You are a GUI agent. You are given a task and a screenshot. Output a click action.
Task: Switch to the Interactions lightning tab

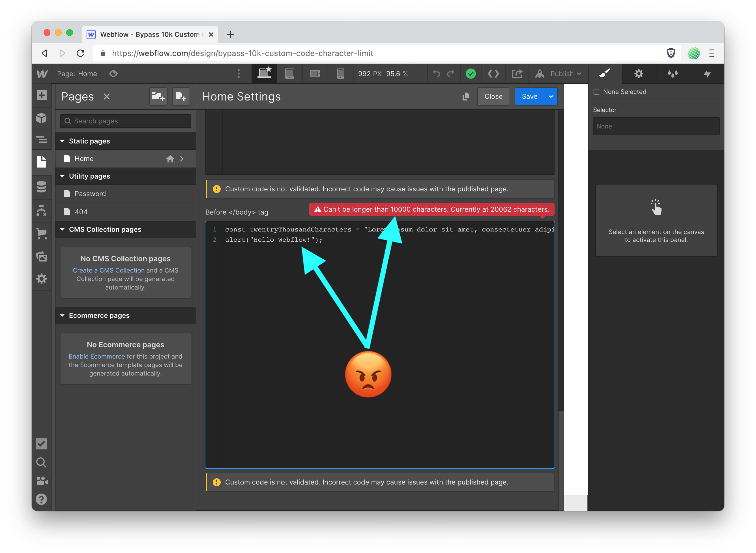click(x=707, y=74)
